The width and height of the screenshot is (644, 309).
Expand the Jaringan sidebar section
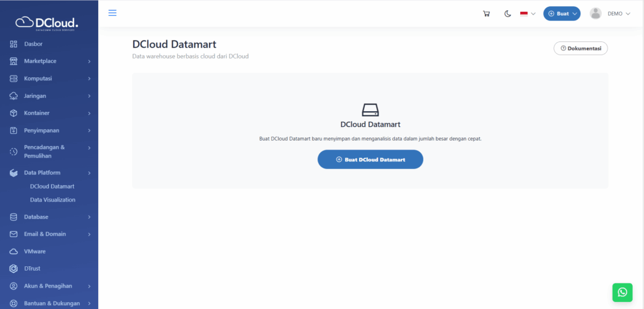pos(50,96)
